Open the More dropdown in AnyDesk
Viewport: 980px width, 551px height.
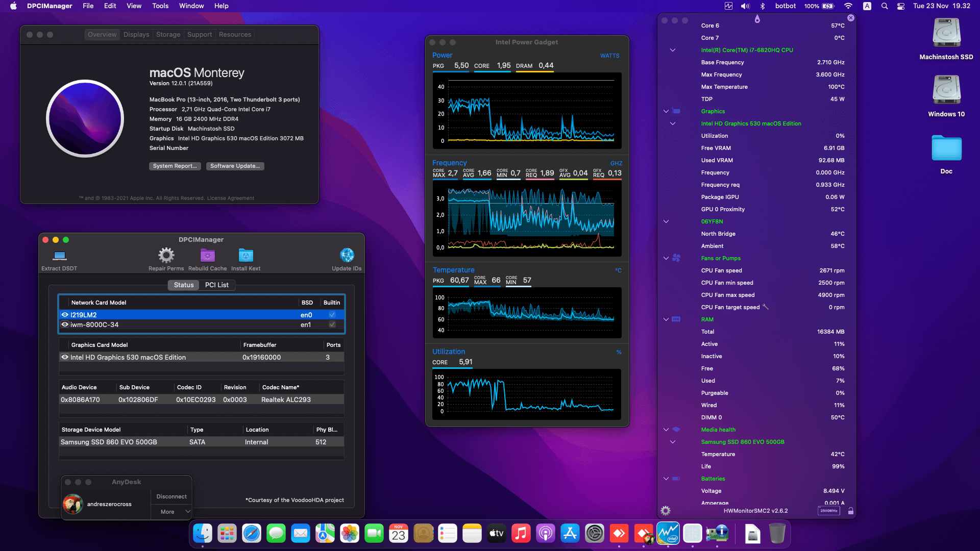pyautogui.click(x=171, y=512)
